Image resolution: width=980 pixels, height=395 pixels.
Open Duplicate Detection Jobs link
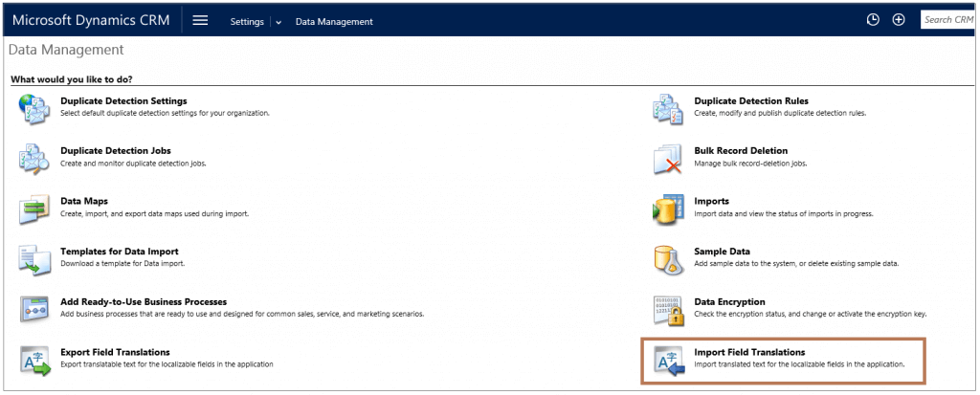[x=116, y=150]
